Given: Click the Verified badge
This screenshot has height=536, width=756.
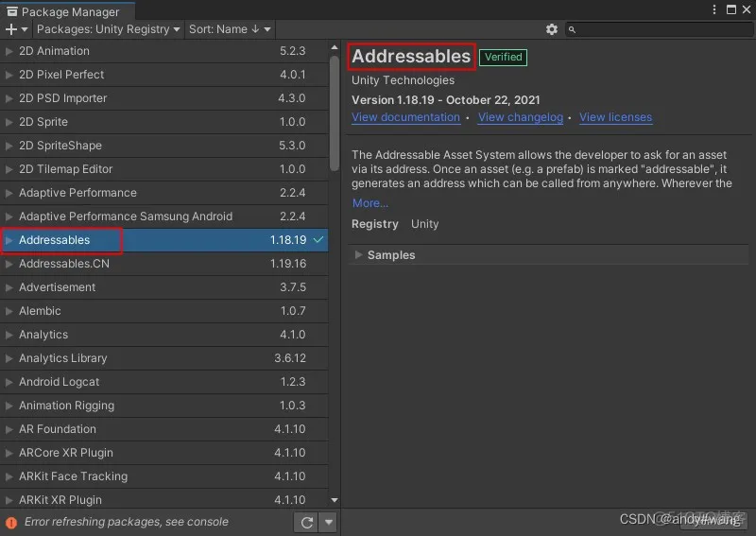Looking at the screenshot, I should [x=504, y=57].
